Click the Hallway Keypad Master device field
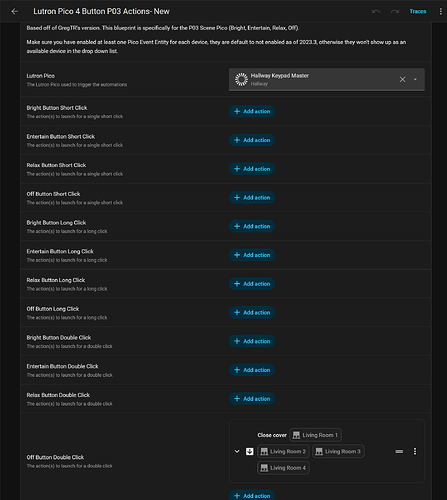The width and height of the screenshot is (447, 500). point(327,79)
